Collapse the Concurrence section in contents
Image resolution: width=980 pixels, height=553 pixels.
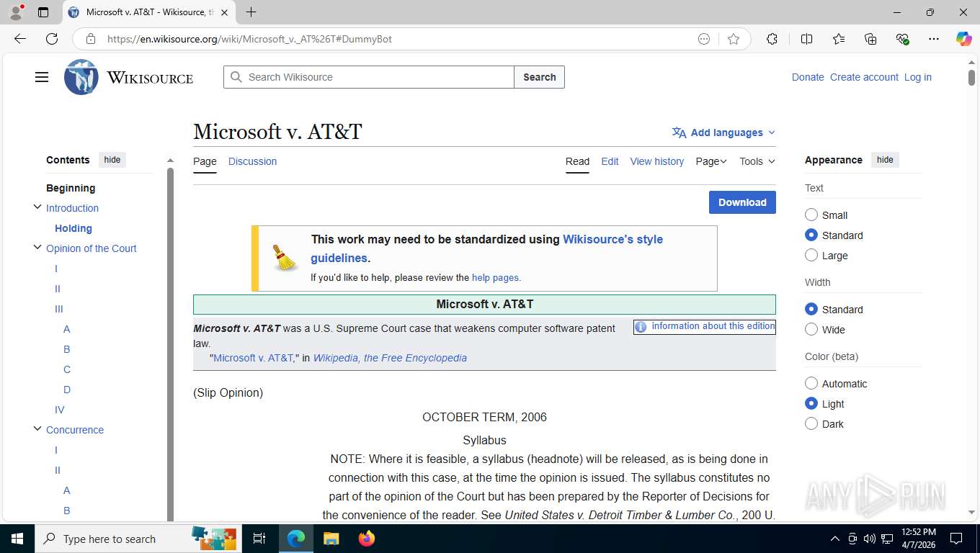click(37, 429)
